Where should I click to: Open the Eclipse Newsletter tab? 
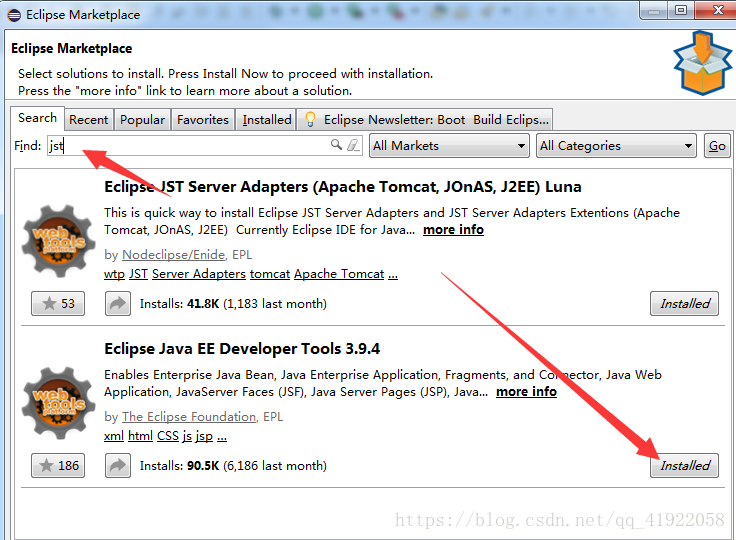click(425, 120)
